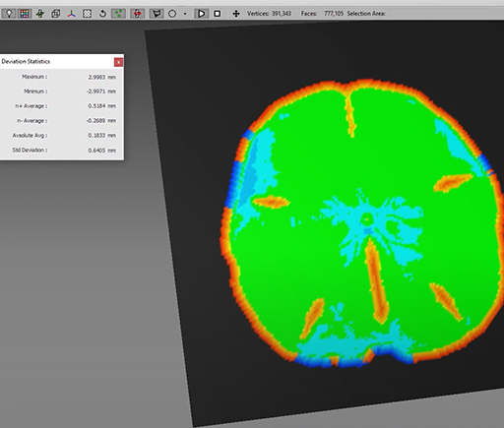Close the Deviation Statistics panel
The height and width of the screenshot is (428, 504).
118,62
